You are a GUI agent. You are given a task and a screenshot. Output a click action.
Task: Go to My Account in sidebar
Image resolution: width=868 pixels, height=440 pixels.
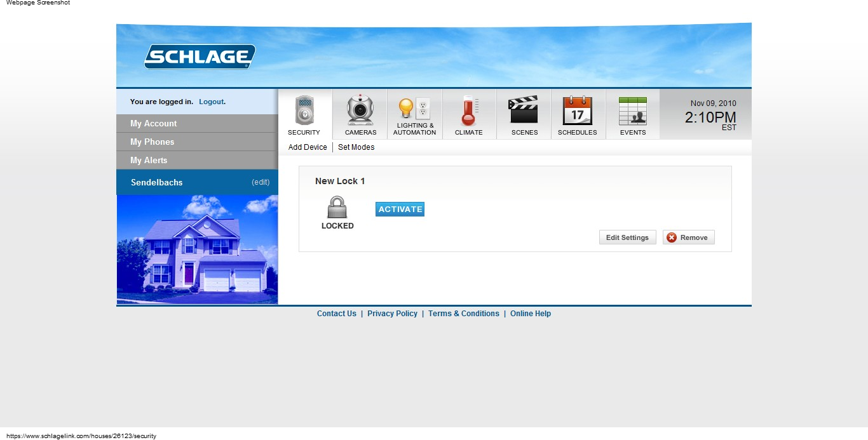pos(154,124)
